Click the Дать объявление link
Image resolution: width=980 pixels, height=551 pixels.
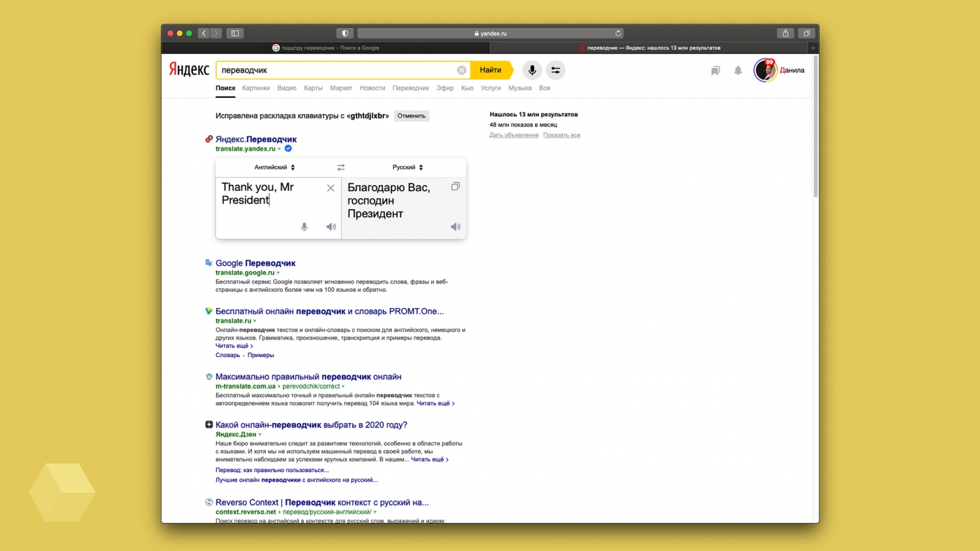click(514, 135)
